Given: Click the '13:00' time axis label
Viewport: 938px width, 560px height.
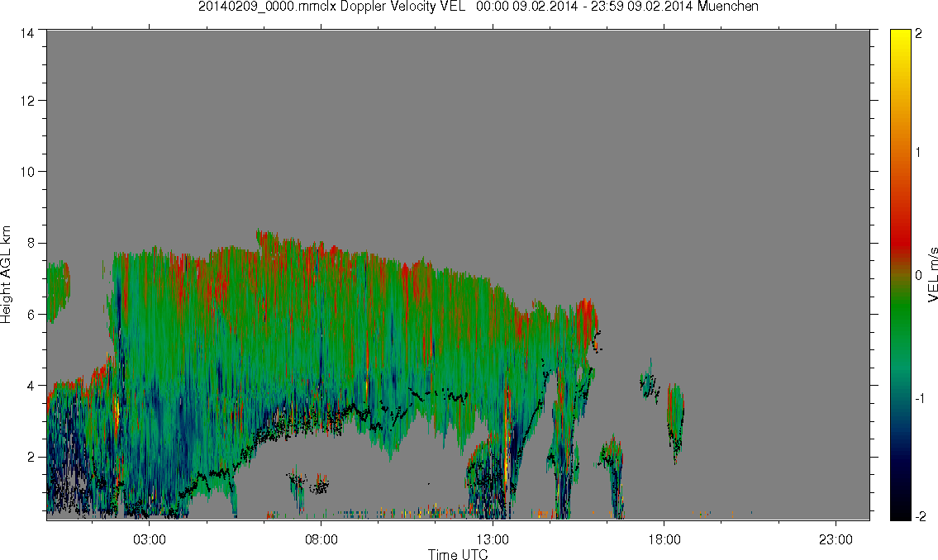Looking at the screenshot, I should click(493, 539).
